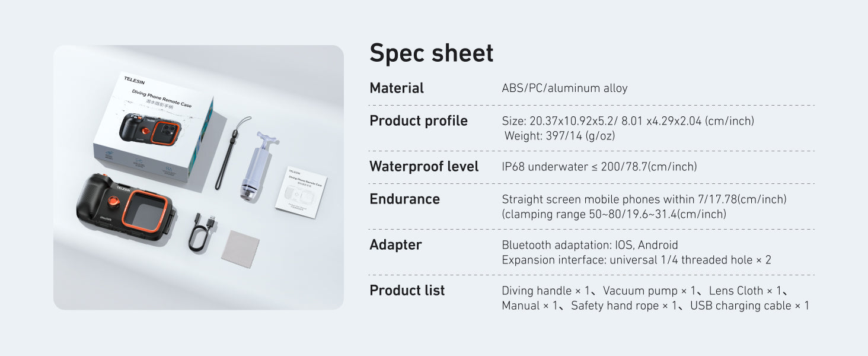Screen dimensions: 868x356
Task: Click the IP68 underwater value text
Action: [599, 167]
